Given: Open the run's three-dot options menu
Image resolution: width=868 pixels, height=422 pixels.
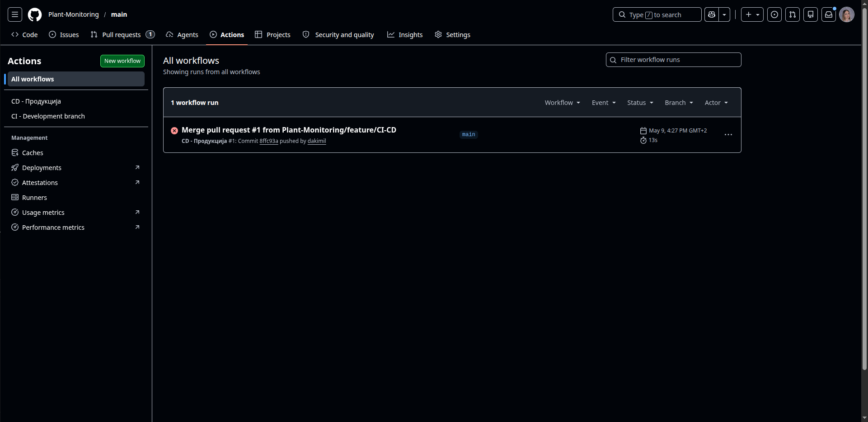Looking at the screenshot, I should pos(728,135).
